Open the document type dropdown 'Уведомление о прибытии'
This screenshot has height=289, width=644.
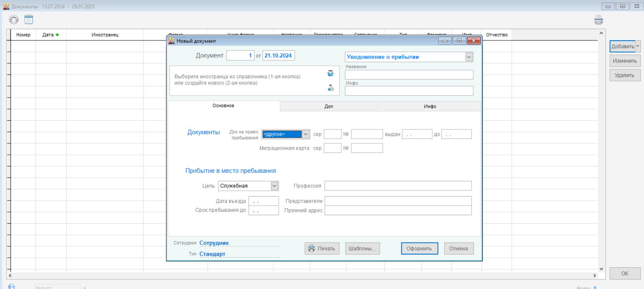tap(468, 57)
